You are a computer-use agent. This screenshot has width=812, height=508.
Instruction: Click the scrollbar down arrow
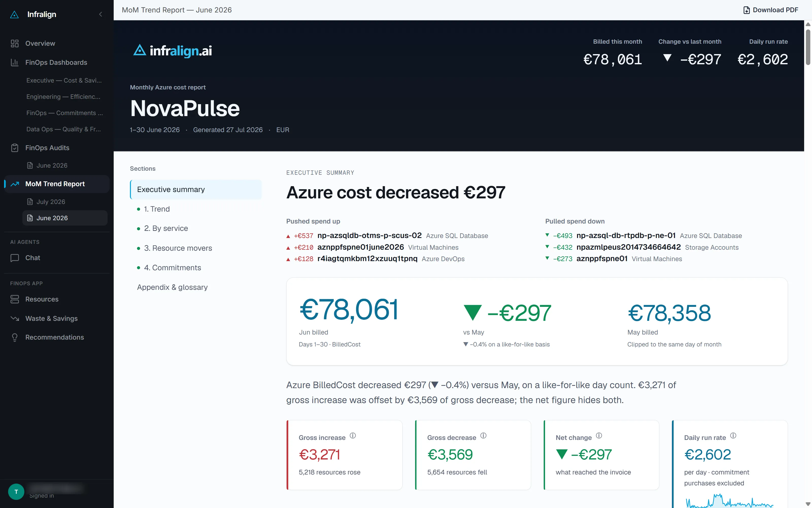(808, 504)
